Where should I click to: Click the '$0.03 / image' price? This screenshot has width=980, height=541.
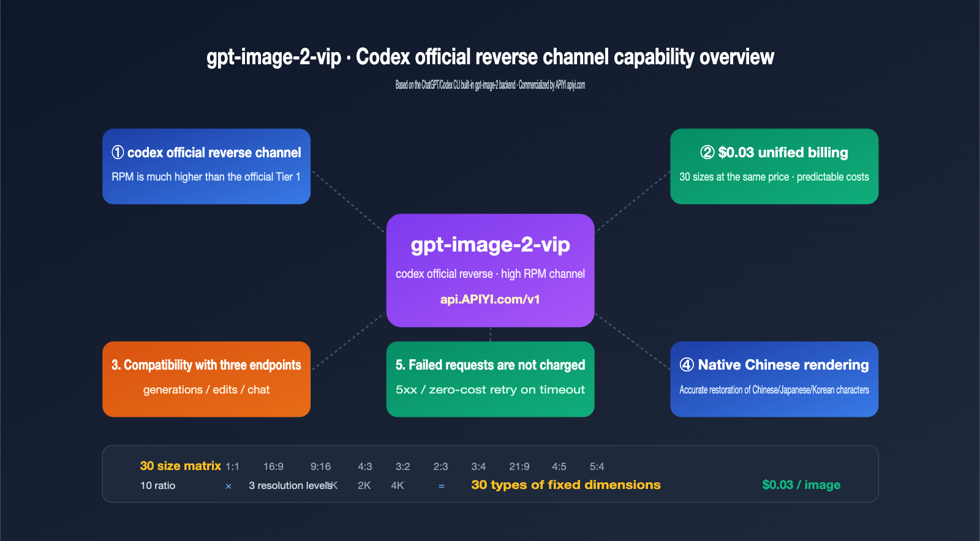click(x=801, y=485)
